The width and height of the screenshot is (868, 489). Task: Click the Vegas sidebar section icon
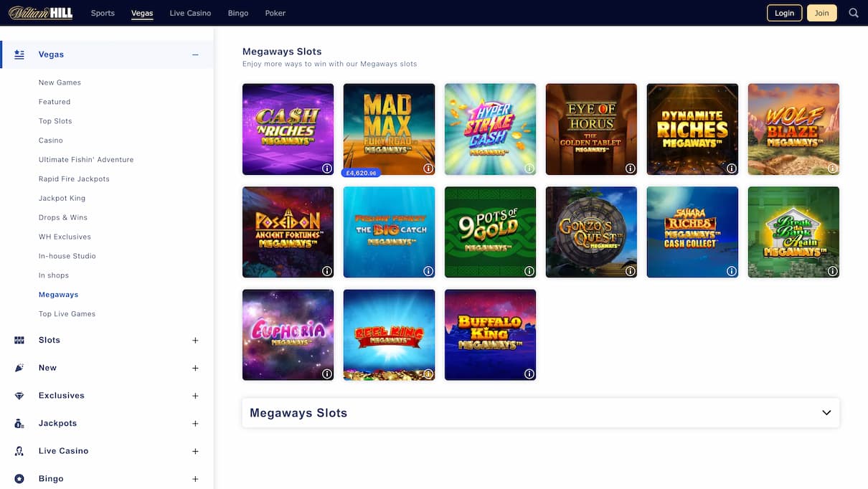click(19, 54)
